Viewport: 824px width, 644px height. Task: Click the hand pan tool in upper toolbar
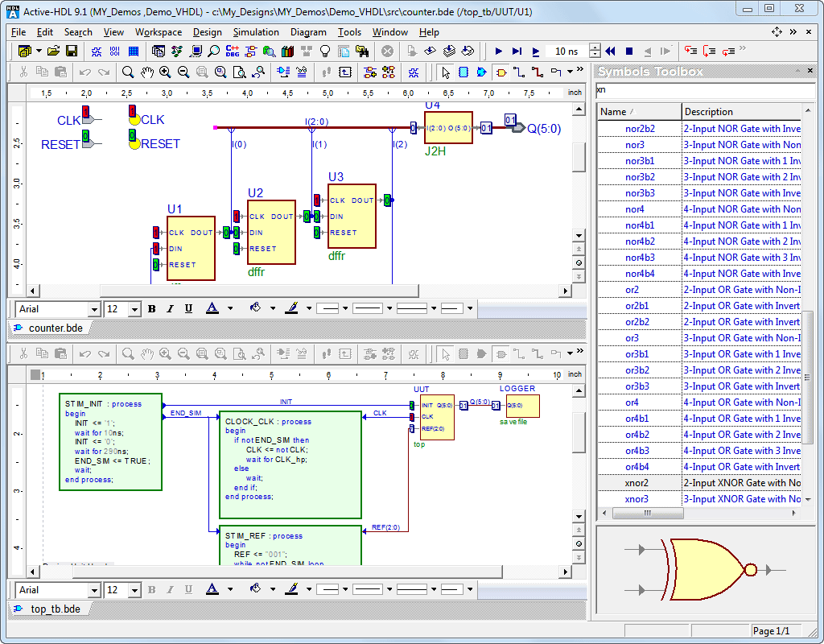tap(146, 72)
